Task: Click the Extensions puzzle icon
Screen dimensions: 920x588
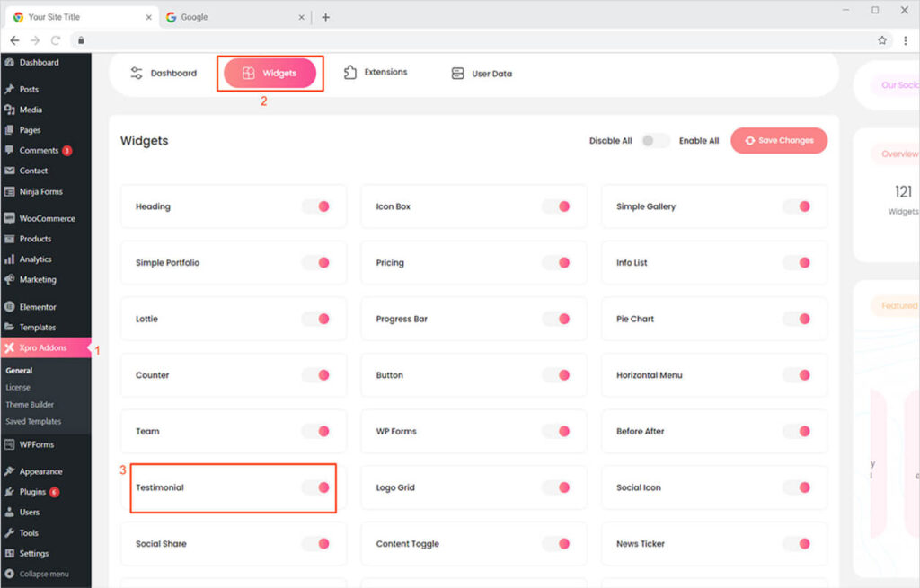Action: pyautogui.click(x=350, y=73)
